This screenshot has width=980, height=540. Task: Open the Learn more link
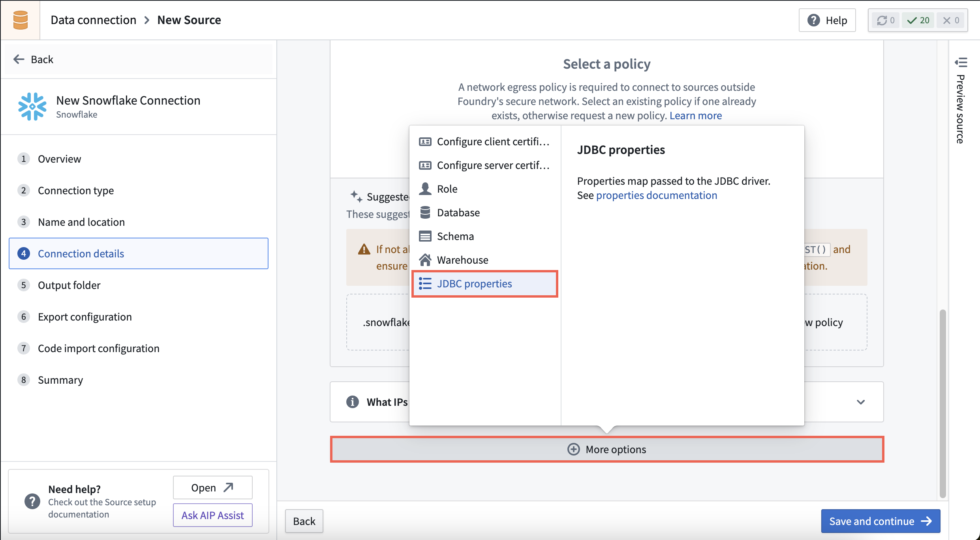click(696, 115)
